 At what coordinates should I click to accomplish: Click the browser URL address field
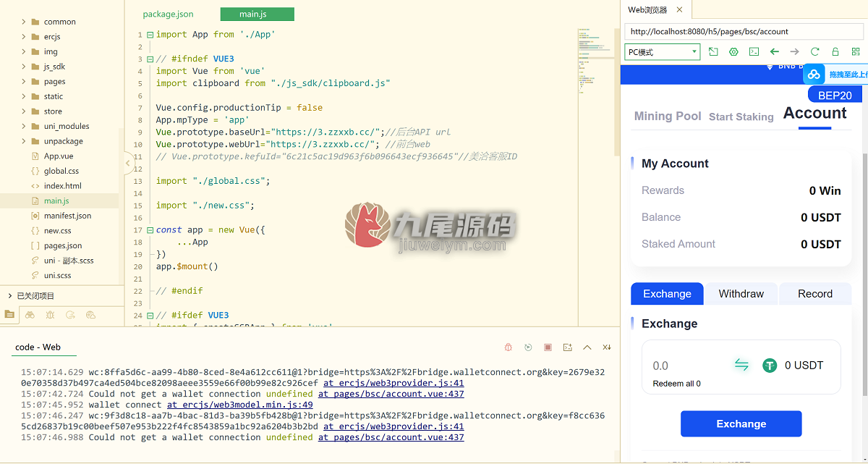tap(744, 32)
